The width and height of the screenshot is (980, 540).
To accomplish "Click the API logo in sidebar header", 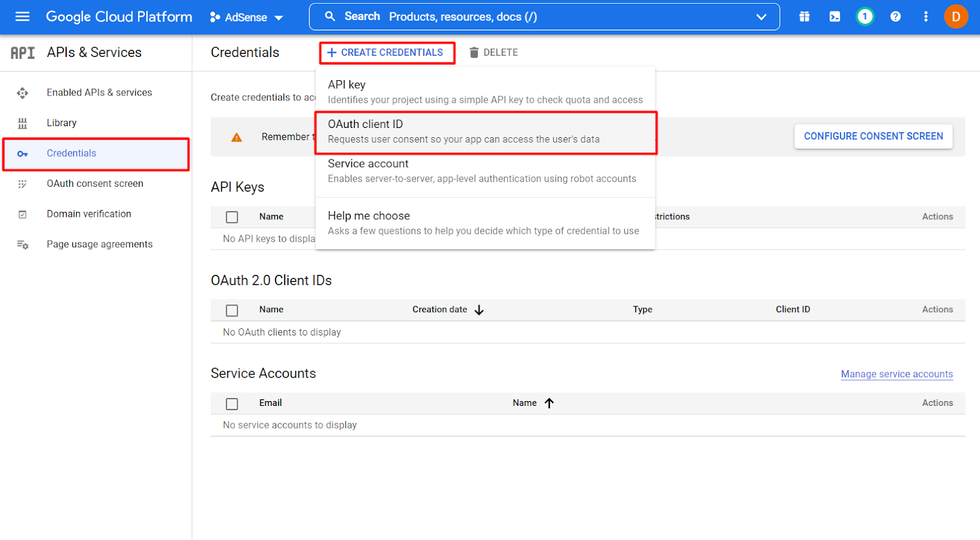I will [23, 53].
